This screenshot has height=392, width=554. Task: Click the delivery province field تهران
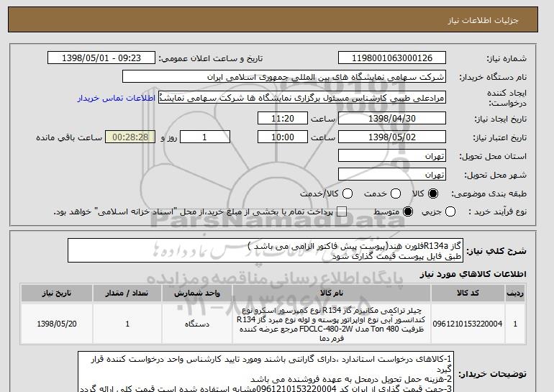click(x=392, y=156)
